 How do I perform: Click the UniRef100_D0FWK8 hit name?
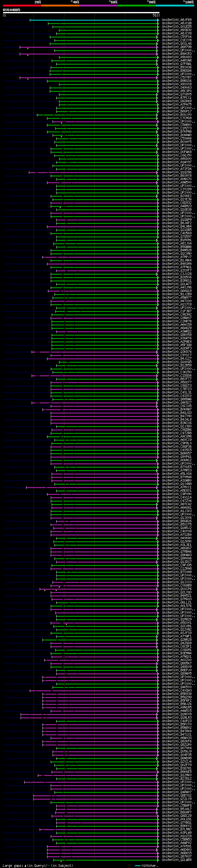click(x=177, y=152)
